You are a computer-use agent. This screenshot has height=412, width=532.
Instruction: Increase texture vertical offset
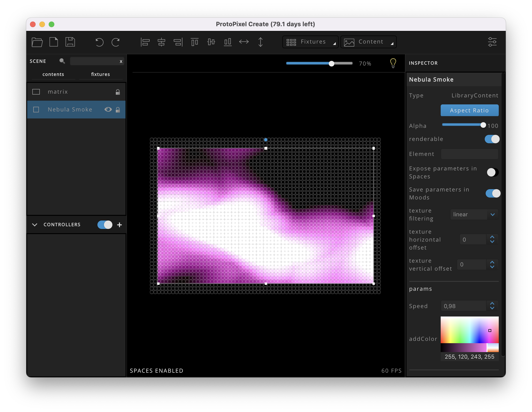492,262
